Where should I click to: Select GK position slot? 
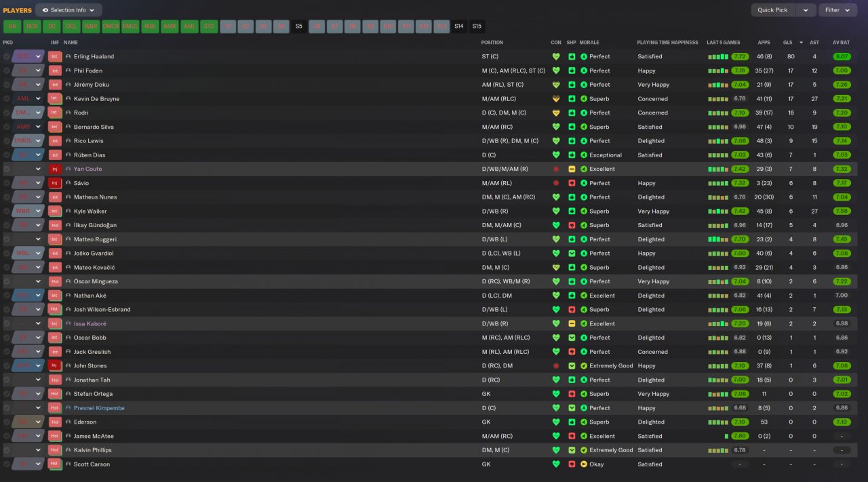tap(12, 26)
